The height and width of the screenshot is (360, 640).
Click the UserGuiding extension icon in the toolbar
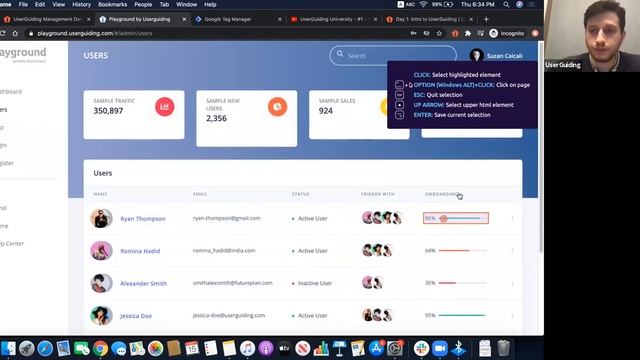click(455, 33)
